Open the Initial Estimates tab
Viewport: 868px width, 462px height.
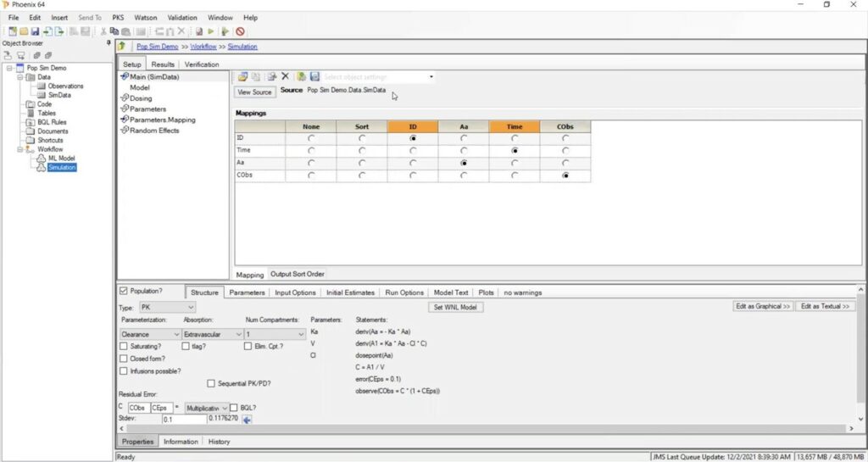pyautogui.click(x=350, y=292)
